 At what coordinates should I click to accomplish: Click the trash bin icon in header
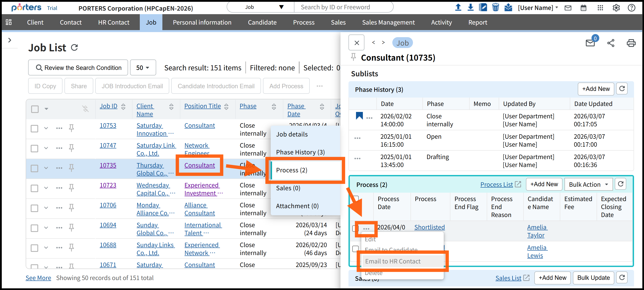pos(495,7)
